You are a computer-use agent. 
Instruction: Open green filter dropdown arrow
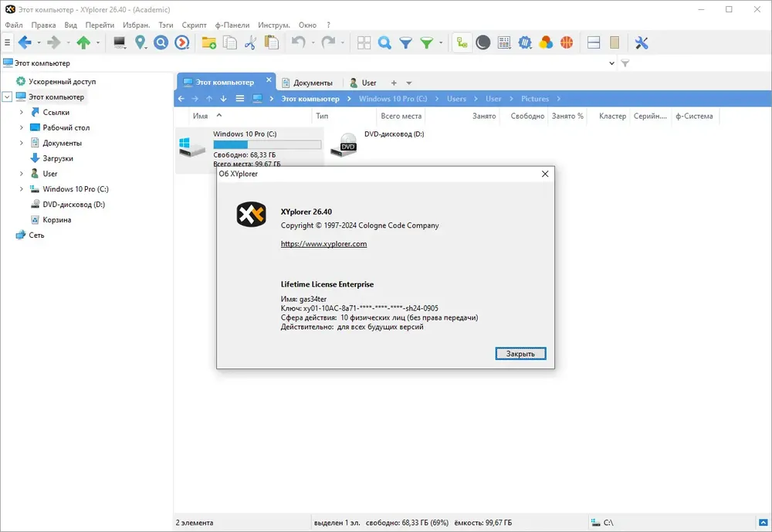tap(441, 43)
